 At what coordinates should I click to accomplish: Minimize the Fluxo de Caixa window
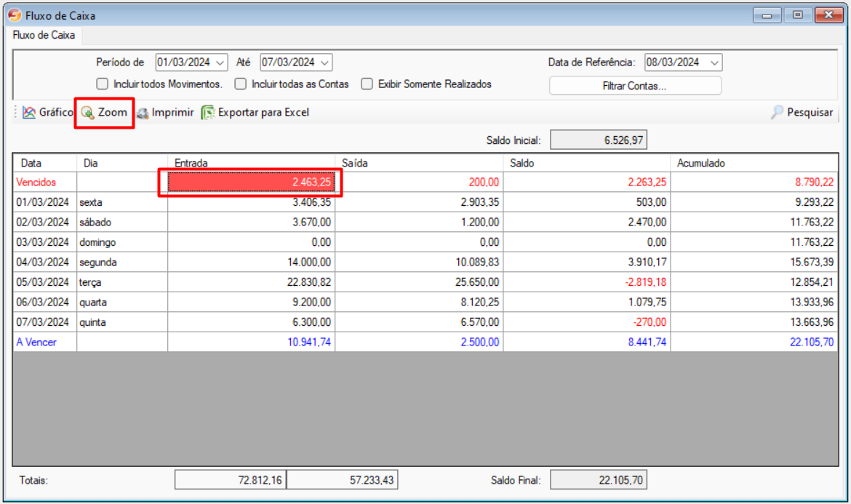767,15
